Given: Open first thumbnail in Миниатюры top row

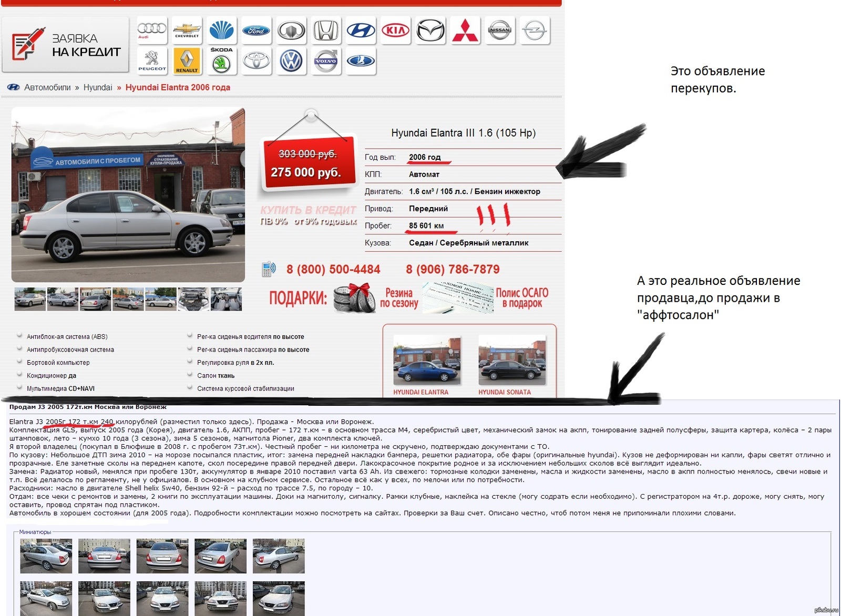Looking at the screenshot, I should coord(46,556).
